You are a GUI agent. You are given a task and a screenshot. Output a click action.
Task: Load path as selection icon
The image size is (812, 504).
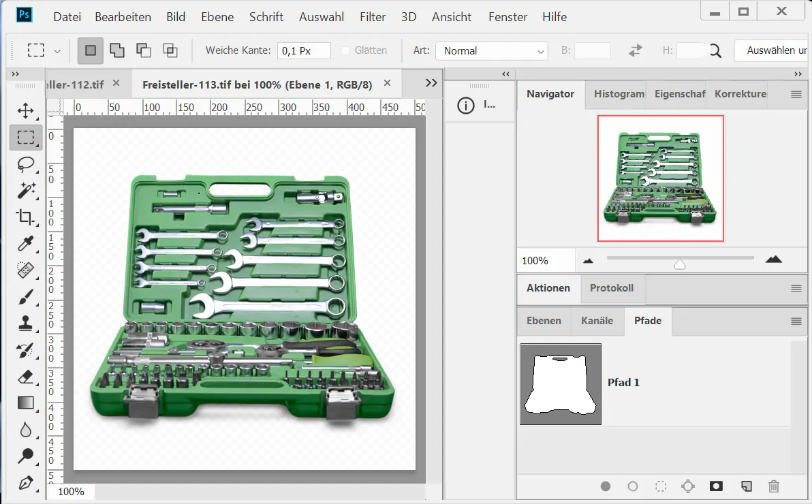(660, 486)
